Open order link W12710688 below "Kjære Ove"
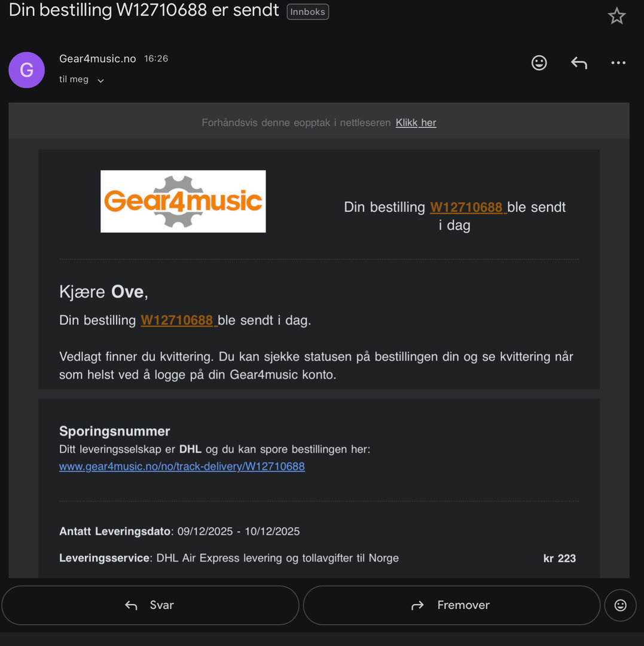 pos(178,320)
